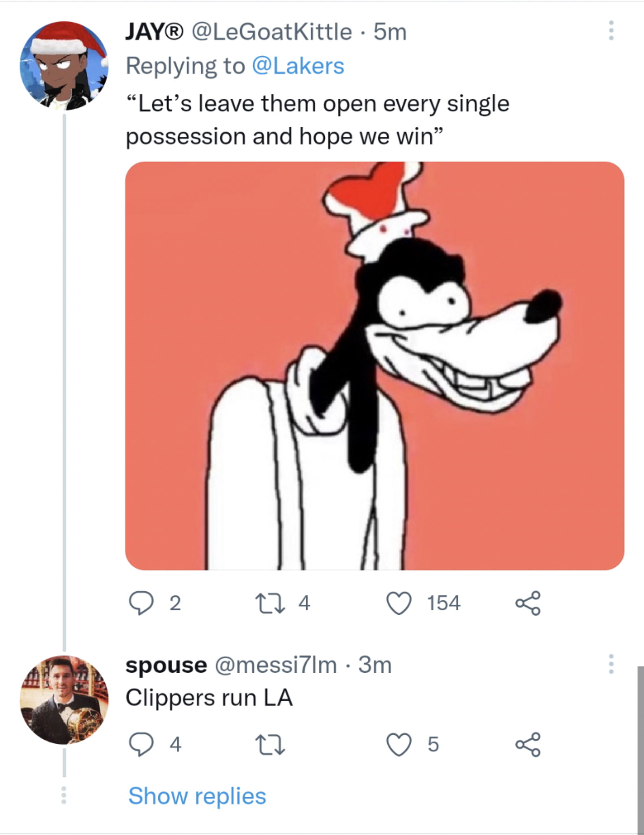Viewport: 644px width, 835px height.
Task: Reply to spouse's Clippers tweet
Action: click(x=141, y=744)
